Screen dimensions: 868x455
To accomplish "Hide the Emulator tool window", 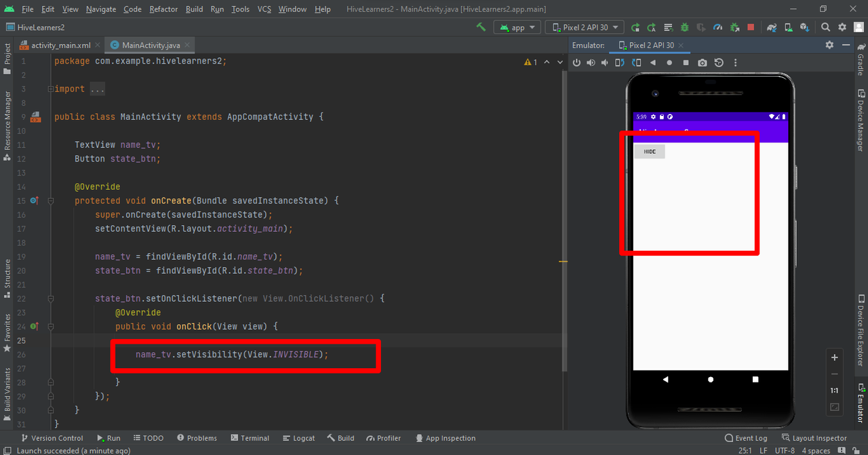I will 846,45.
